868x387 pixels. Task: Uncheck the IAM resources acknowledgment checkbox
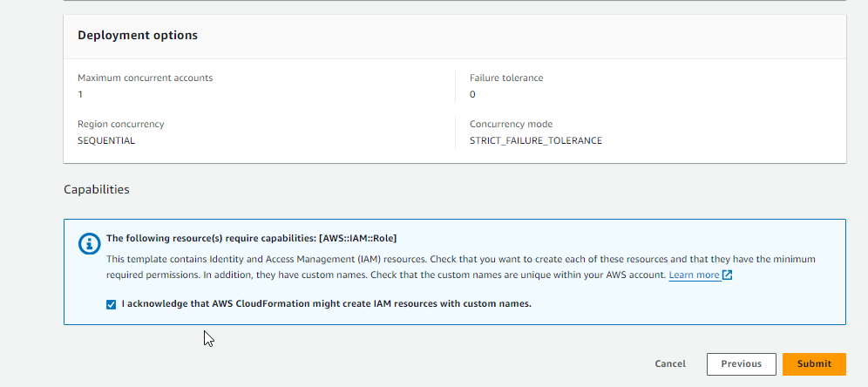(110, 304)
